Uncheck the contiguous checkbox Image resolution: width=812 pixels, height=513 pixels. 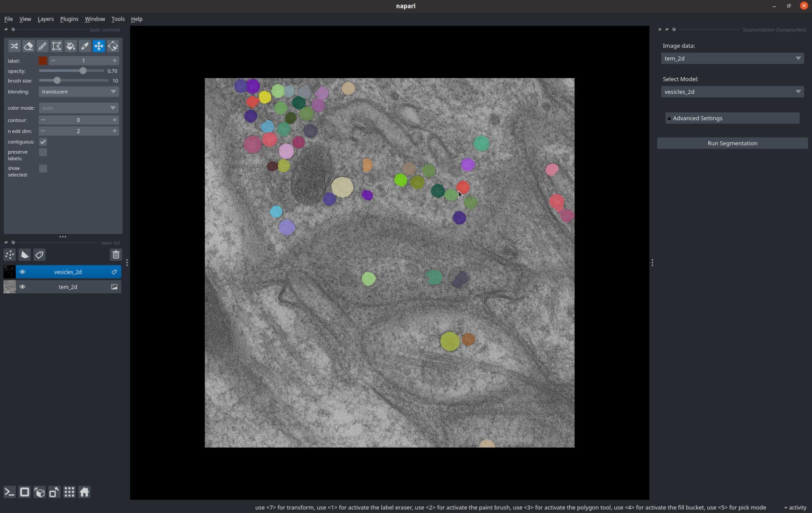pos(43,142)
